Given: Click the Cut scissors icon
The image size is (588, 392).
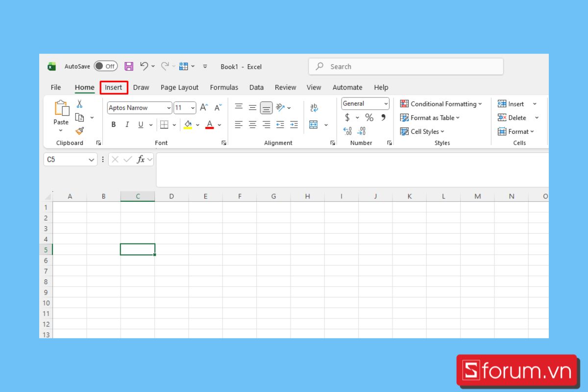Looking at the screenshot, I should [x=79, y=104].
